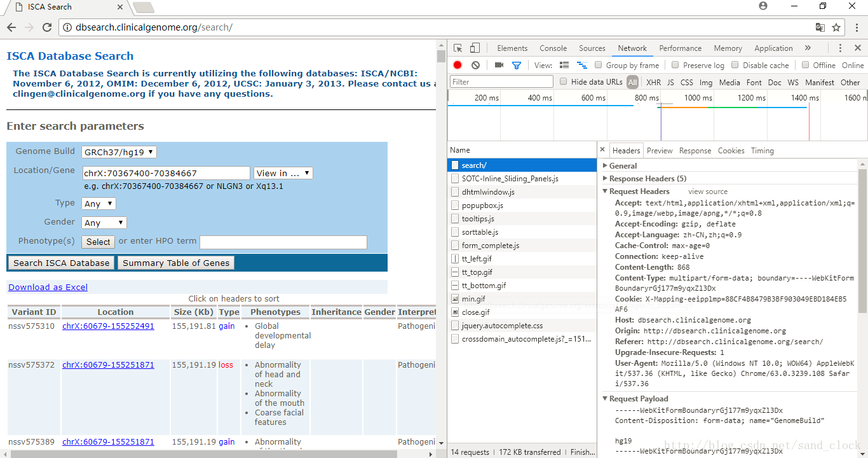Select the close.gif request
The width and height of the screenshot is (868, 458).
click(x=522, y=312)
